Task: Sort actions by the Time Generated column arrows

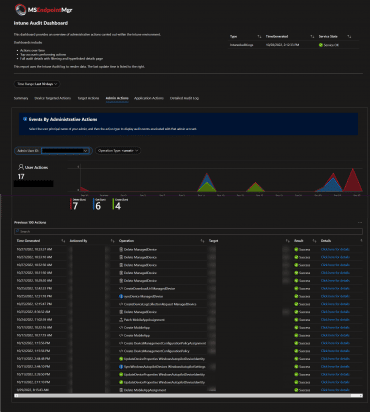Action: pyautogui.click(x=63, y=241)
